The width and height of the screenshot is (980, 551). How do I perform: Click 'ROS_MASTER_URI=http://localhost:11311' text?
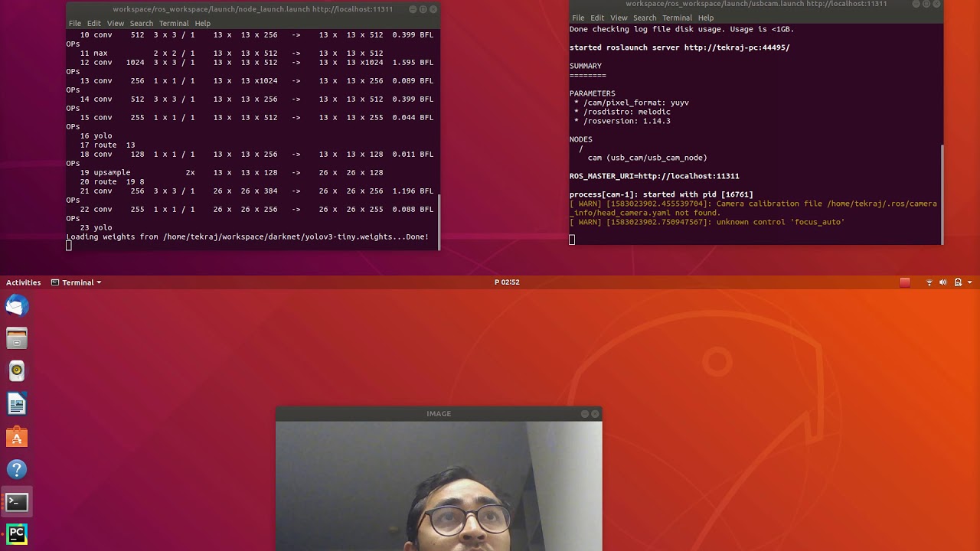655,176
